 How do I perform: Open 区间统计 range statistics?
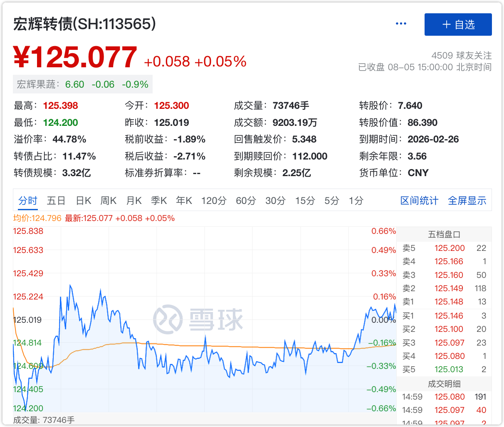tap(419, 201)
